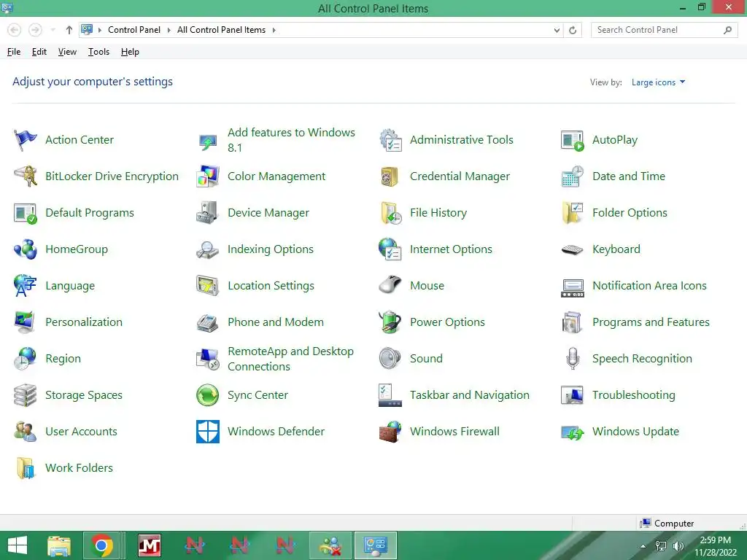Open RemoteApp and Desktop Connections link
Screen dimensions: 747x560
point(290,359)
